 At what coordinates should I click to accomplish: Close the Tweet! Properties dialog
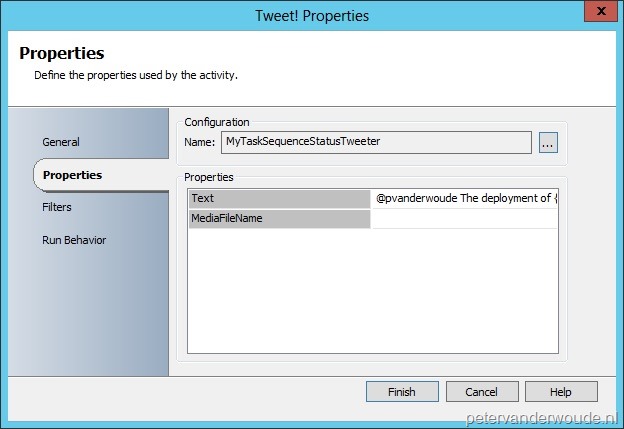coord(595,13)
